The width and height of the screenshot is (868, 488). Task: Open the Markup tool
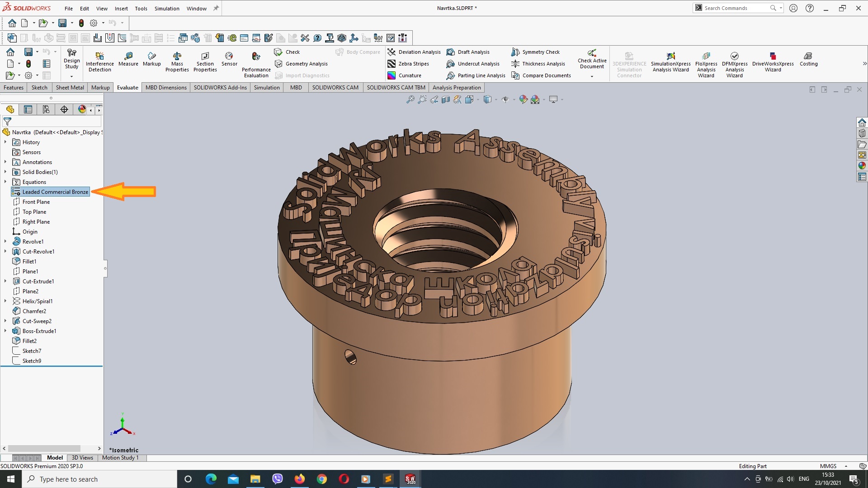click(x=152, y=59)
